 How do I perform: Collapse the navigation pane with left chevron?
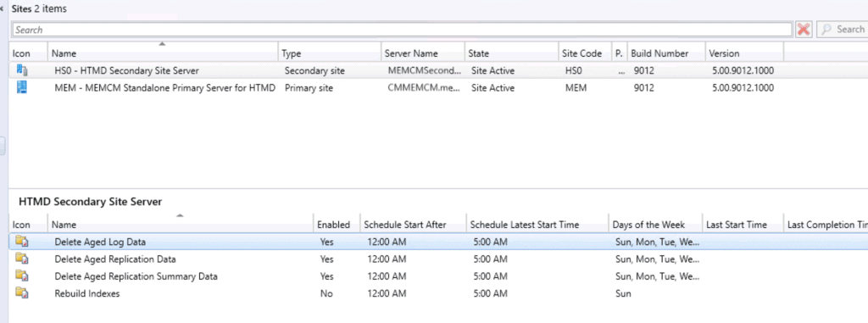pos(3,8)
